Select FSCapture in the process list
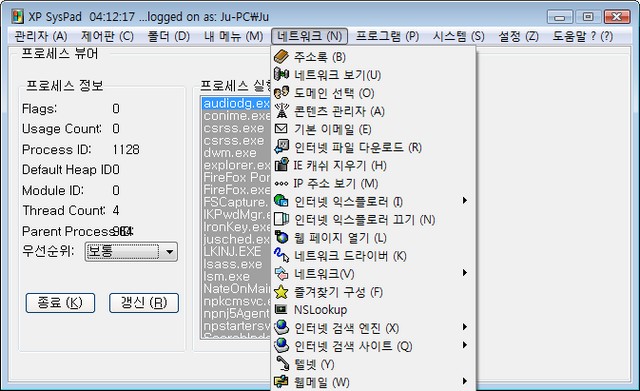The image size is (640, 391). 236,202
